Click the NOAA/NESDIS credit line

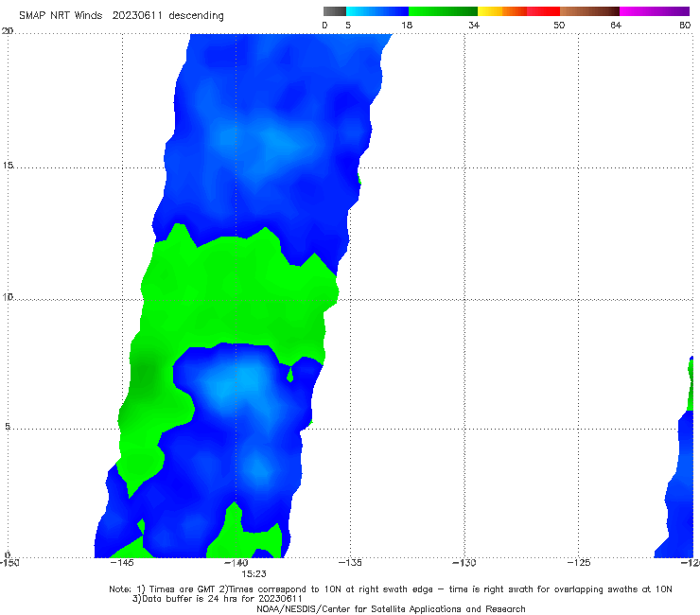coord(391,608)
